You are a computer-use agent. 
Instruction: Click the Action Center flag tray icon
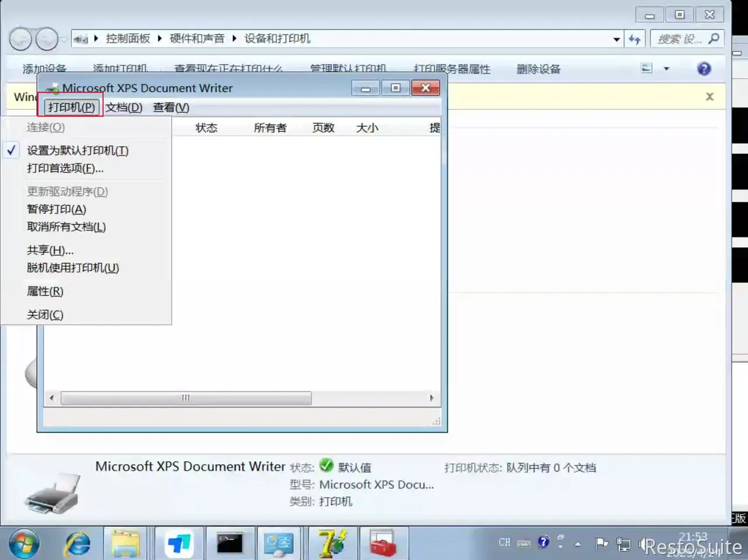click(x=602, y=544)
